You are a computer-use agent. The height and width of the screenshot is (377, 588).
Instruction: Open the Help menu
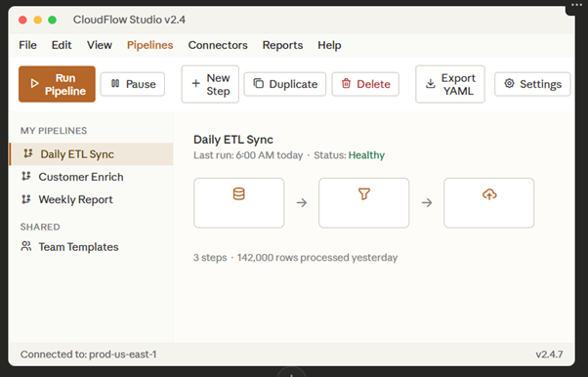click(329, 45)
